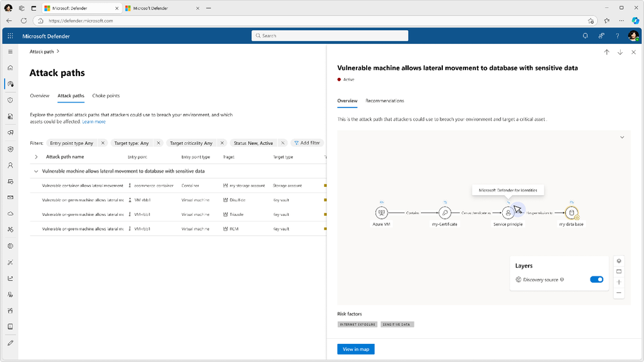Select the Service principle node
644x362 pixels.
pos(508,213)
